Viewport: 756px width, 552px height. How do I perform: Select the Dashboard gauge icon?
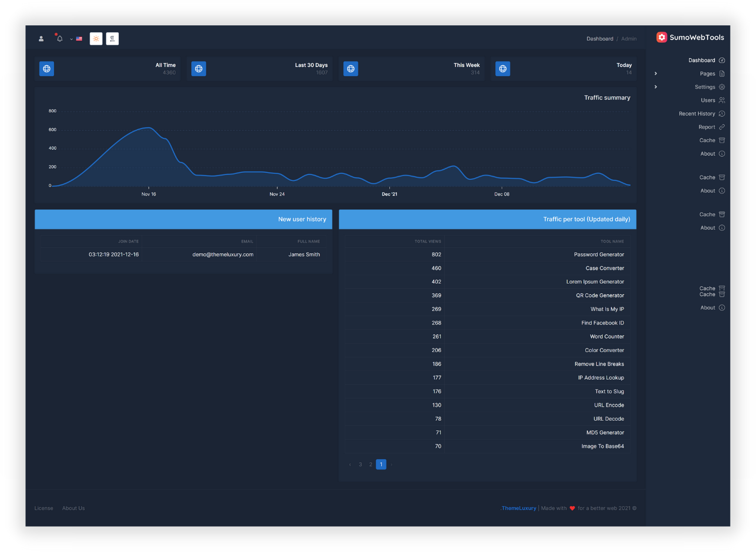(x=722, y=60)
